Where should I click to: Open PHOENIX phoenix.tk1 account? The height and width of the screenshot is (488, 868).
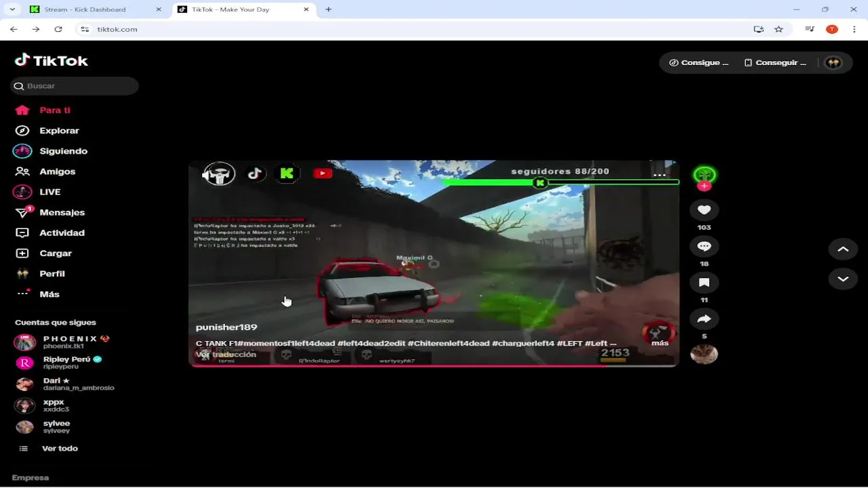pyautogui.click(x=62, y=342)
